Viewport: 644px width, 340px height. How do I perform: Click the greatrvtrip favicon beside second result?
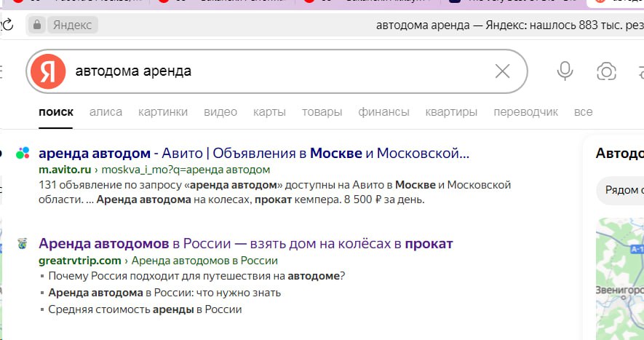tap(23, 243)
